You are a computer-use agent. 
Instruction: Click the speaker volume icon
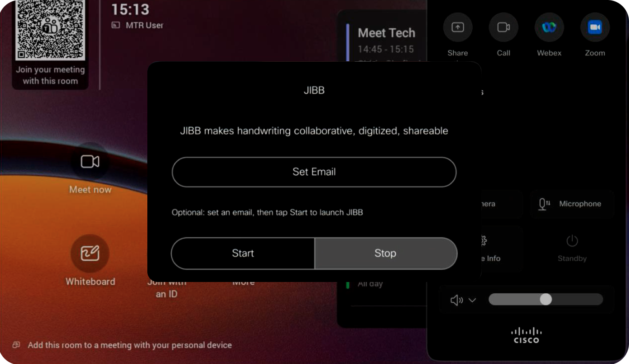[457, 300]
